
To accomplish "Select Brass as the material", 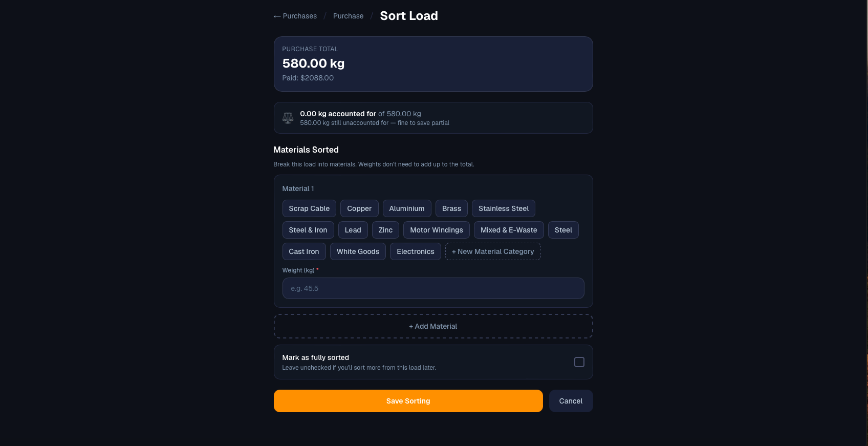I will coord(451,208).
